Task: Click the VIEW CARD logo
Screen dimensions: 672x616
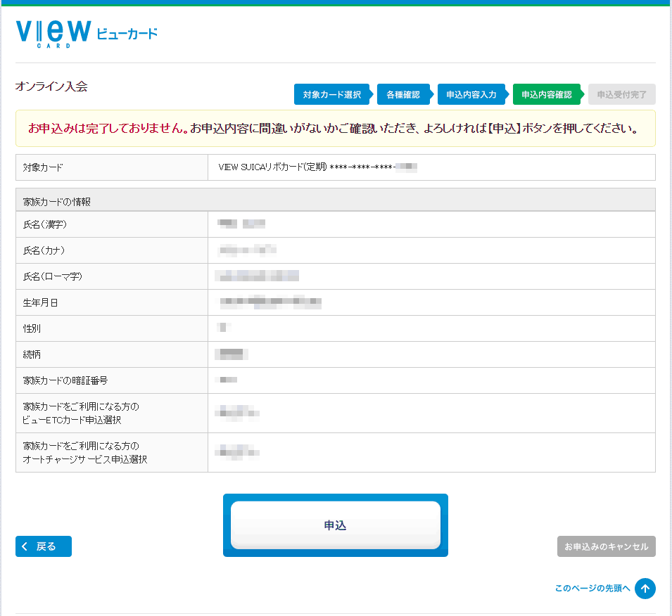Action: 86,33
